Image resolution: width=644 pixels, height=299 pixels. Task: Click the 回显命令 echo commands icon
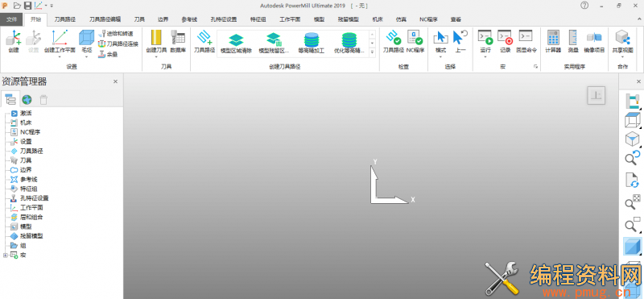pos(526,36)
